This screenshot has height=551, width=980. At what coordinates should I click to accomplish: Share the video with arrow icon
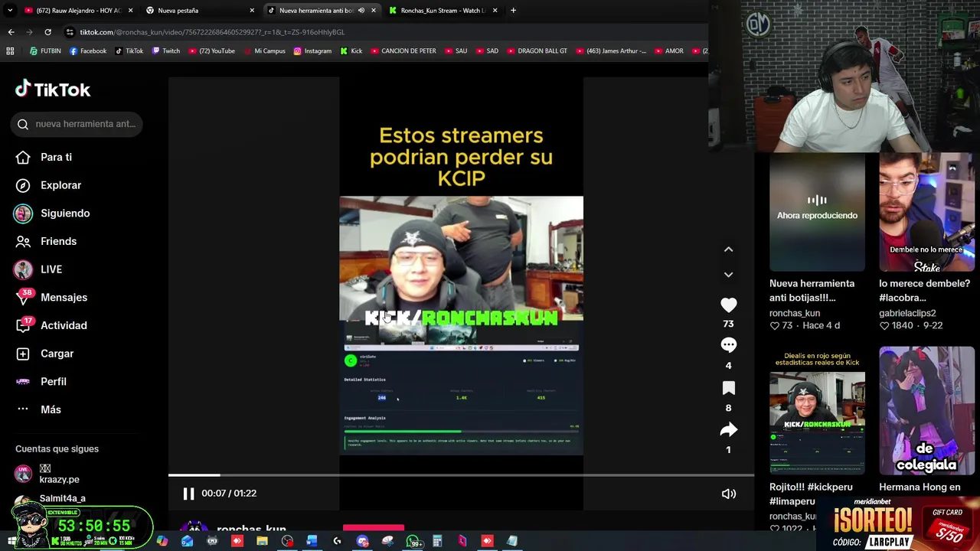[x=728, y=430]
